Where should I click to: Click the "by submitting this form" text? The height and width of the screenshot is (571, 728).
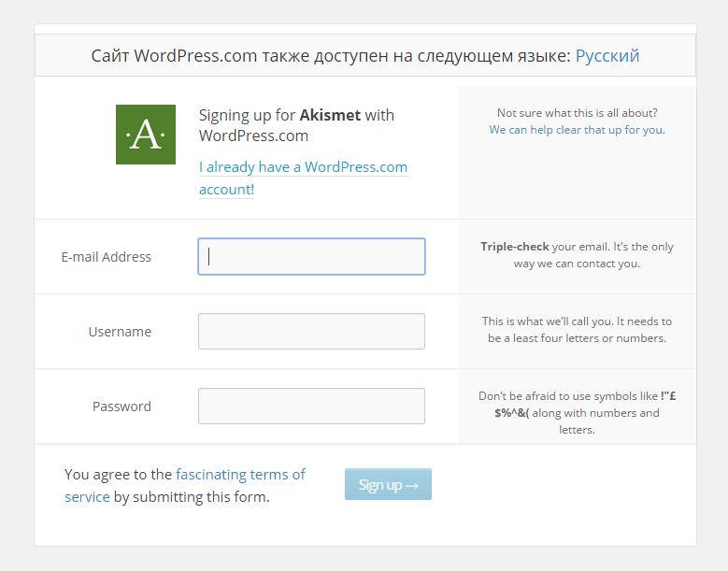click(x=192, y=497)
